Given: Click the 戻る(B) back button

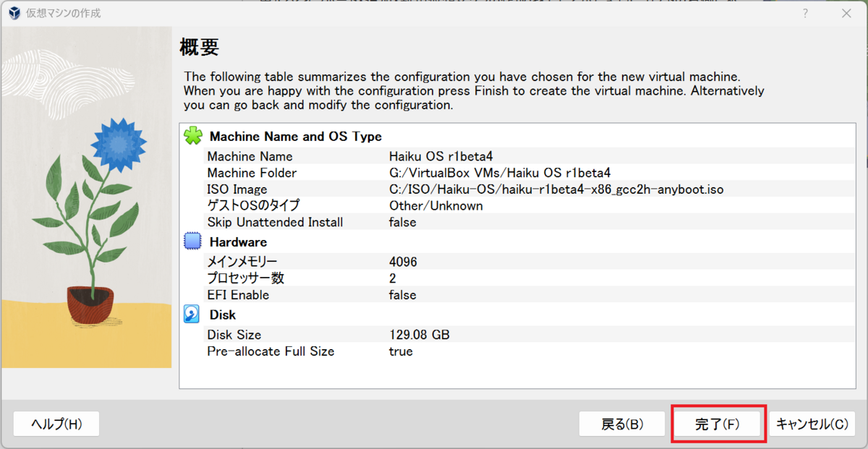Looking at the screenshot, I should pos(622,424).
